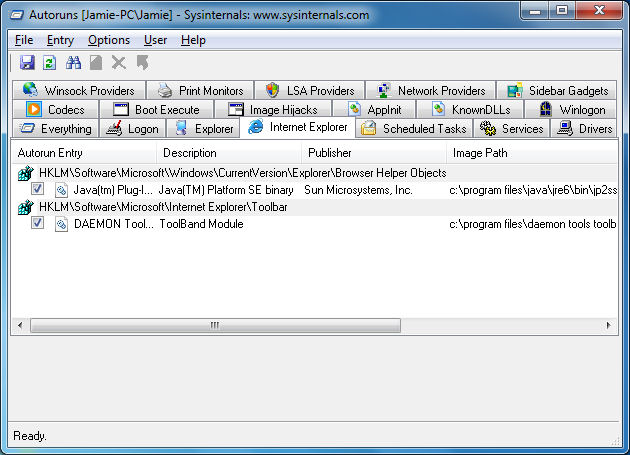Switch to the Services tab
Image resolution: width=630 pixels, height=455 pixels.
[511, 129]
